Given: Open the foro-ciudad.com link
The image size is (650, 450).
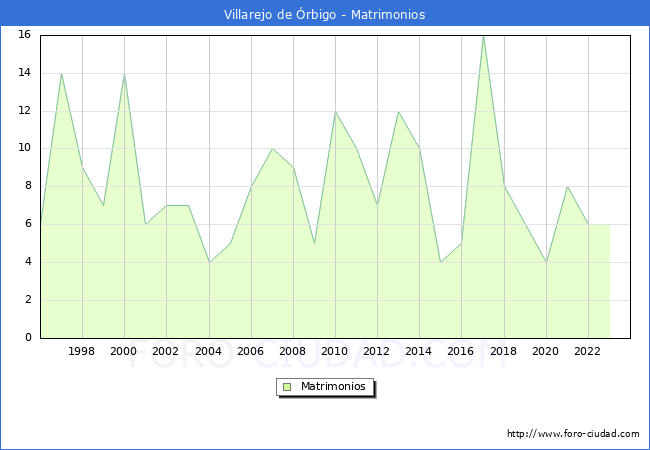Looking at the screenshot, I should coord(573,434).
